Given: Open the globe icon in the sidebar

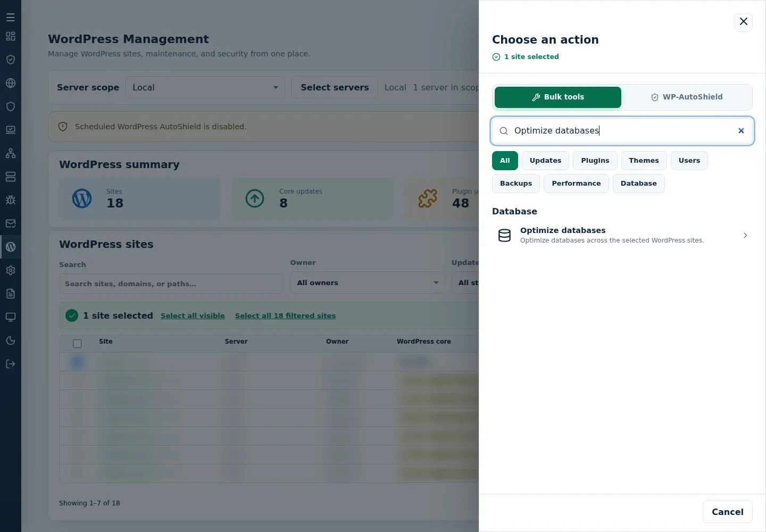Looking at the screenshot, I should pos(11,83).
